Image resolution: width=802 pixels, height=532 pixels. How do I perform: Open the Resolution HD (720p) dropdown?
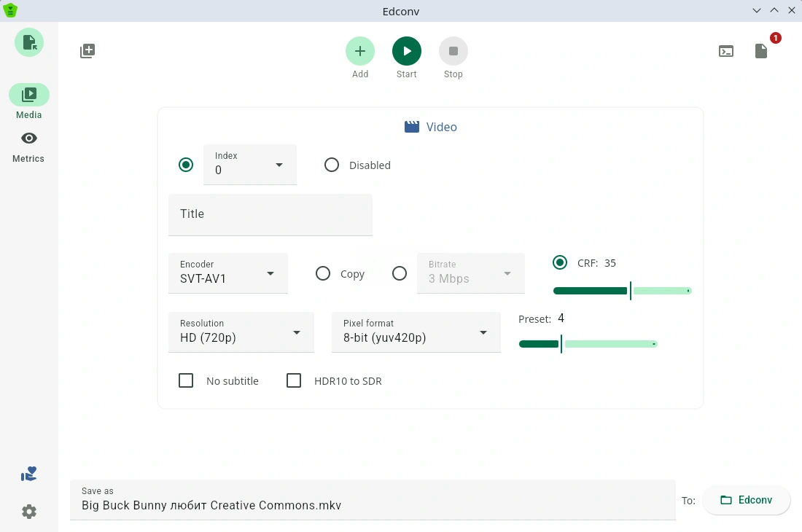[x=241, y=332]
